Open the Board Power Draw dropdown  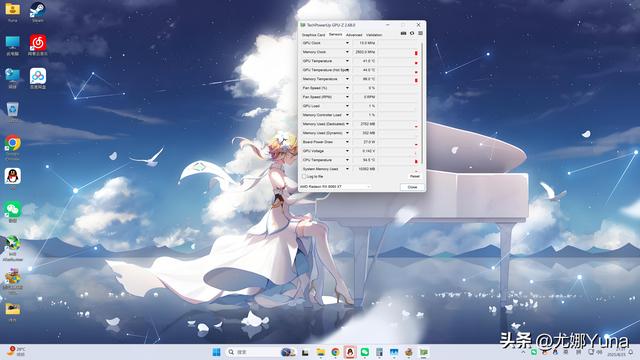(x=347, y=142)
